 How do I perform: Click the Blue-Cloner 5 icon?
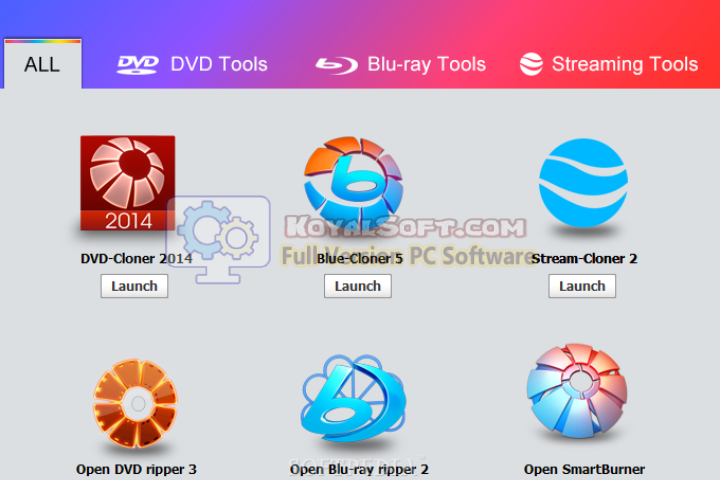353,183
